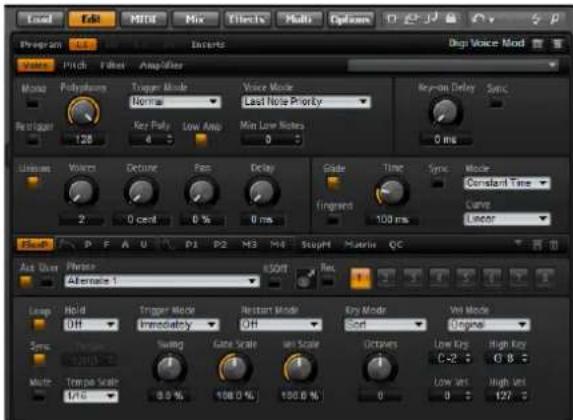Open the Restart Mode dropdown
This screenshot has width=573, height=420.
281,325
